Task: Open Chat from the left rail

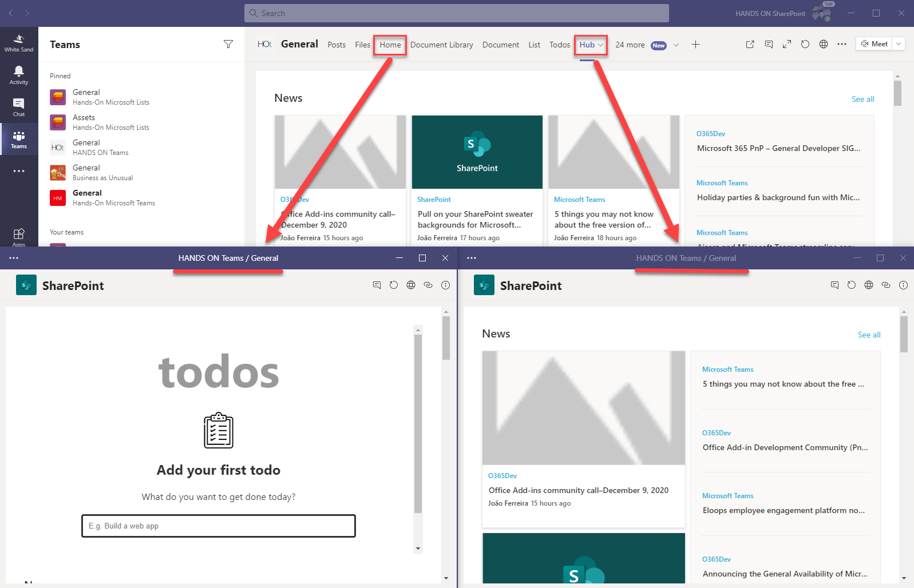Action: (18, 106)
